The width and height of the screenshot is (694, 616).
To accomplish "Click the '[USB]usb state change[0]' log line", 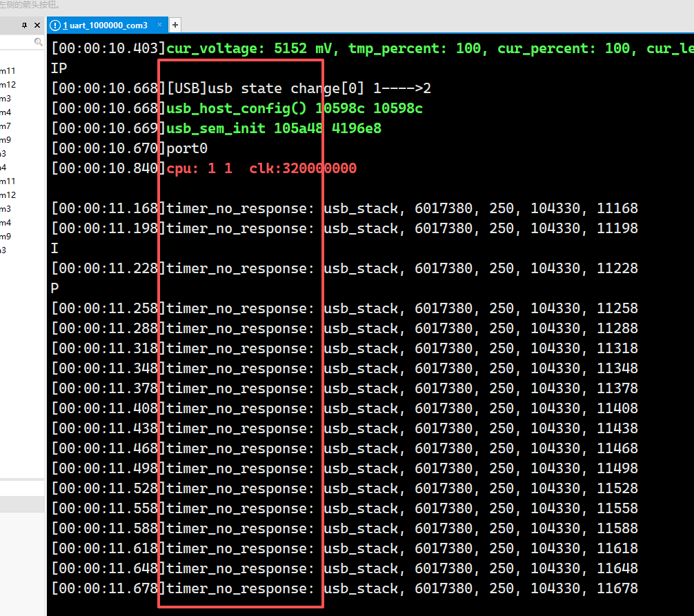I will click(x=241, y=88).
